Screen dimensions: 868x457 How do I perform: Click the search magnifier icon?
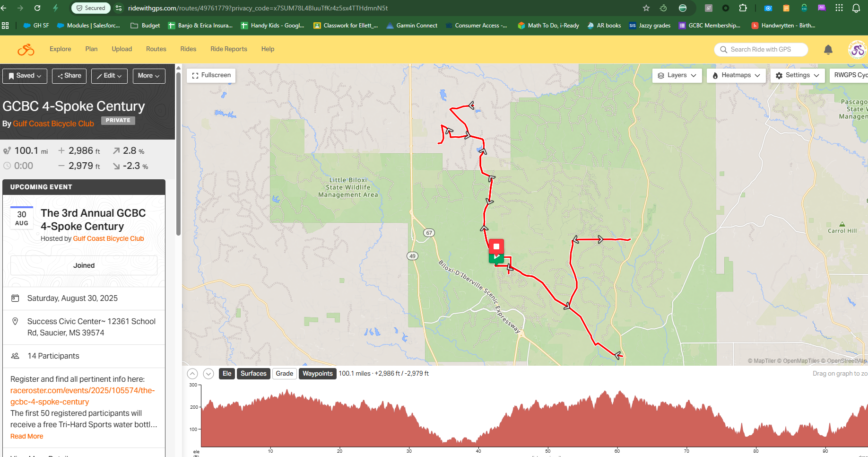723,50
